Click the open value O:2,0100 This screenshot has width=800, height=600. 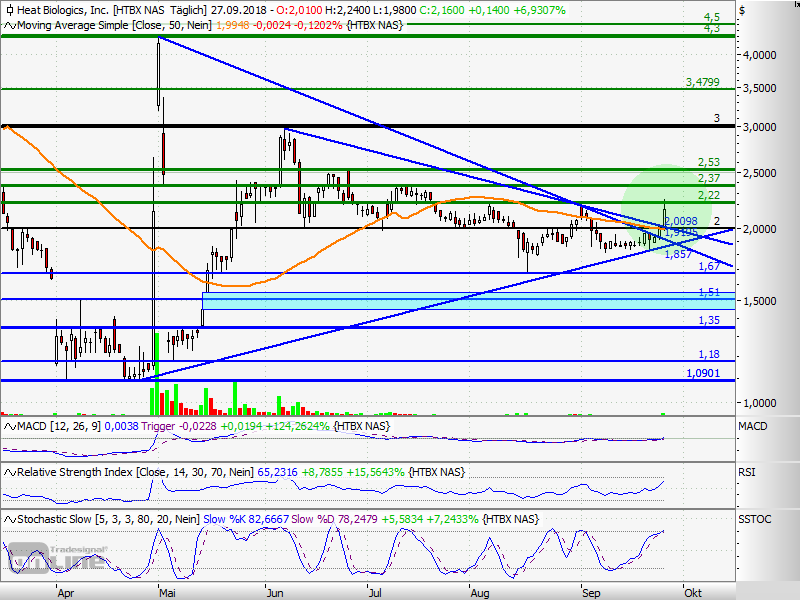coord(301,10)
